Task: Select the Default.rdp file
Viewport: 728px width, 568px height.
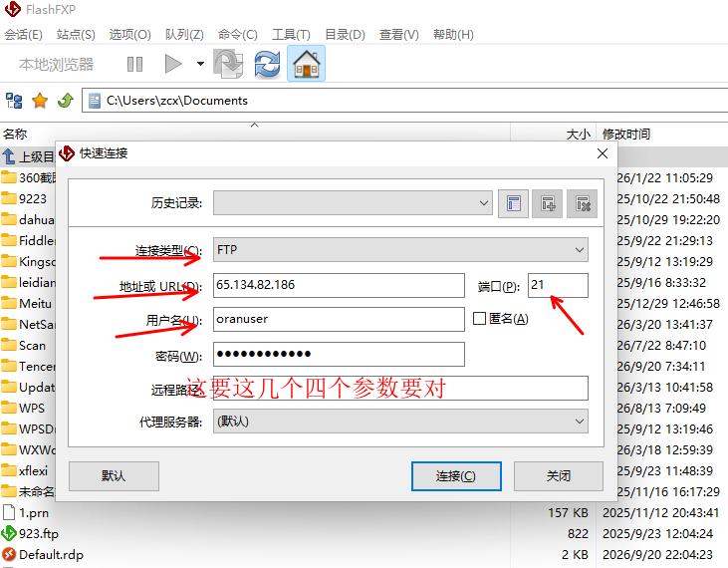Action: 51,554
